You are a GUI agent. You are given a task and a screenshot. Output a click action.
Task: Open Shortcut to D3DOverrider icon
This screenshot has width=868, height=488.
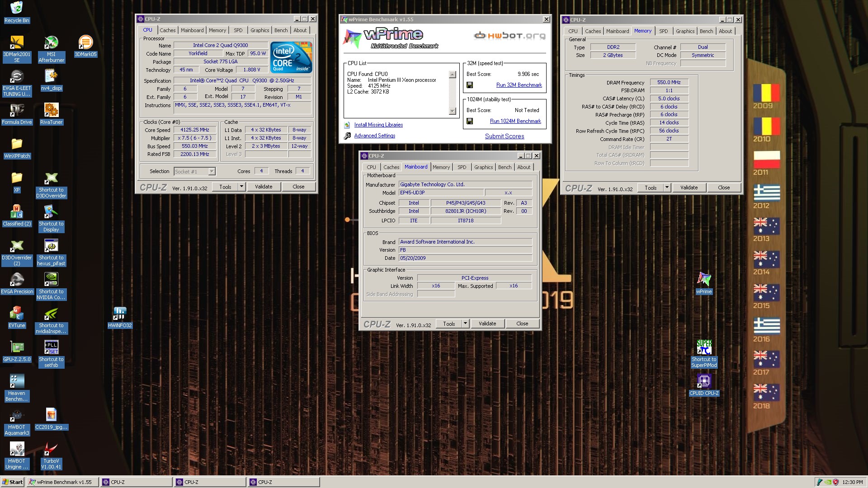coord(51,185)
